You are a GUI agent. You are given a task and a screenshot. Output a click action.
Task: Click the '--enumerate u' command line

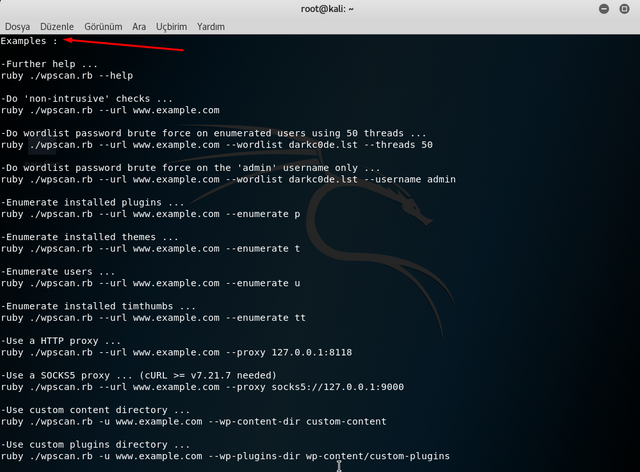tap(150, 283)
